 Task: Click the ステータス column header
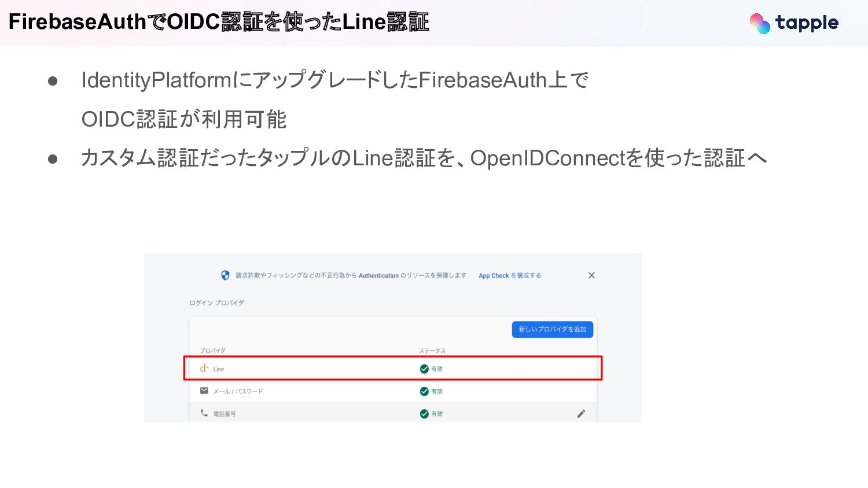point(432,351)
